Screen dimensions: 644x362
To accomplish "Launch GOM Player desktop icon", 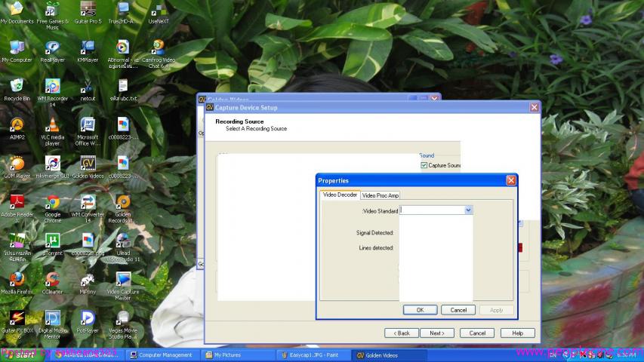I will (x=17, y=167).
